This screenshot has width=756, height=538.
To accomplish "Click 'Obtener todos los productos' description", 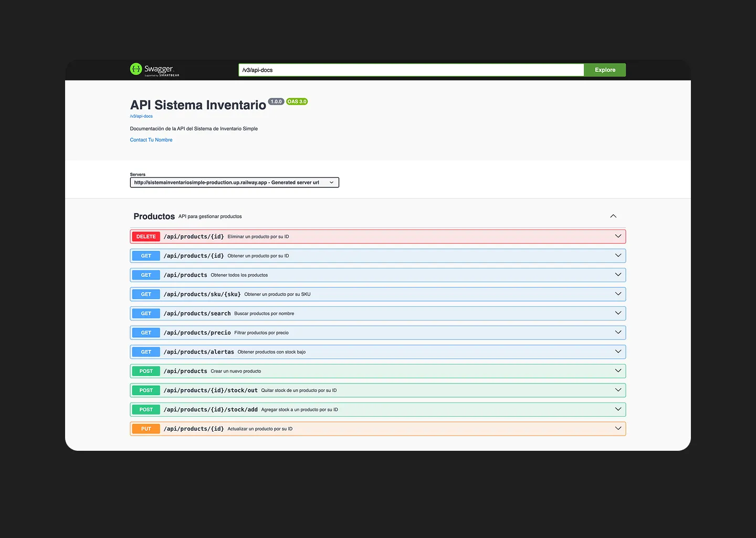I will click(239, 275).
